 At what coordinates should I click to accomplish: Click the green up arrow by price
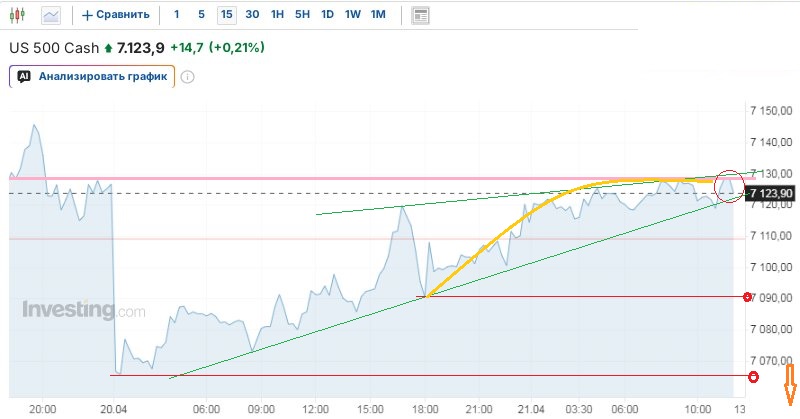coord(109,47)
